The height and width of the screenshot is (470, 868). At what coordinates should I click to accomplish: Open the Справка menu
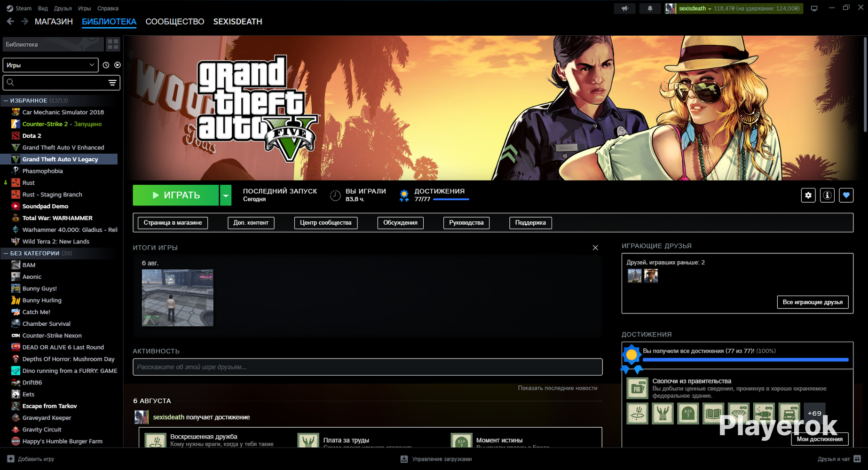click(x=108, y=8)
